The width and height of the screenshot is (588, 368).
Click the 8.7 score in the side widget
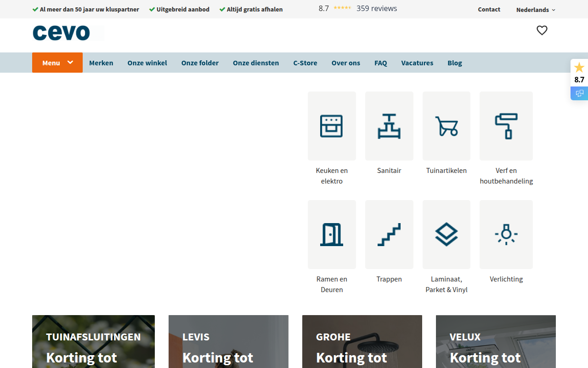coord(579,80)
